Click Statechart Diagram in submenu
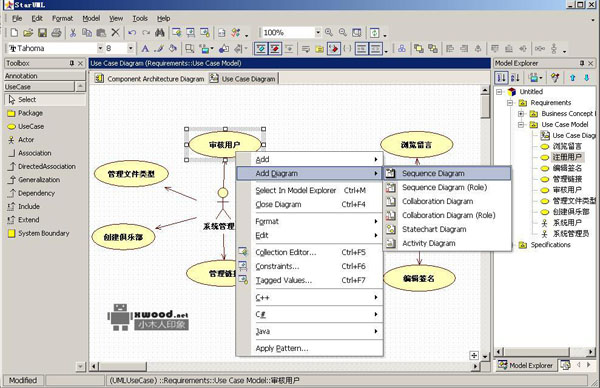Image resolution: width=600 pixels, height=388 pixels. pyautogui.click(x=447, y=229)
